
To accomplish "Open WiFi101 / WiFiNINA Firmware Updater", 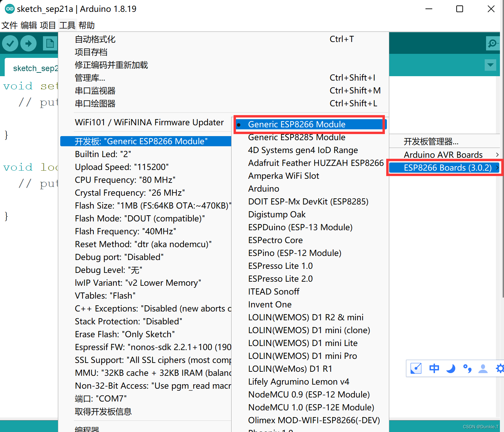I will tap(149, 122).
